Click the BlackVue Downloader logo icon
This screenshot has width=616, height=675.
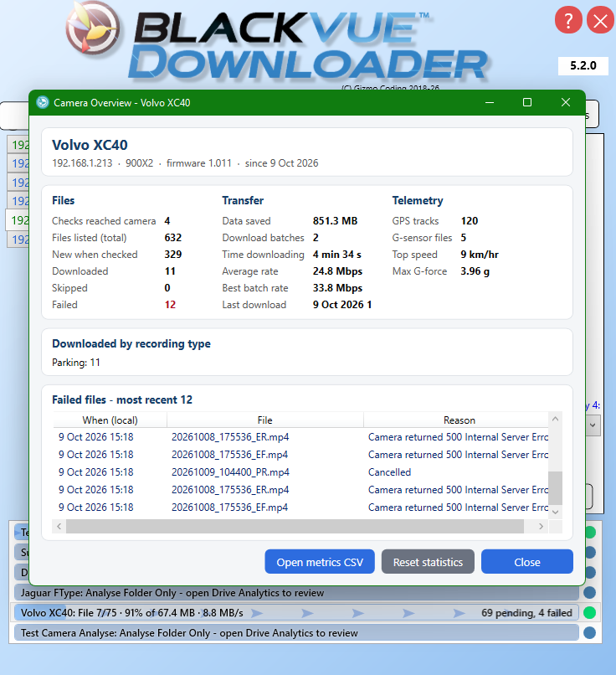[x=93, y=28]
